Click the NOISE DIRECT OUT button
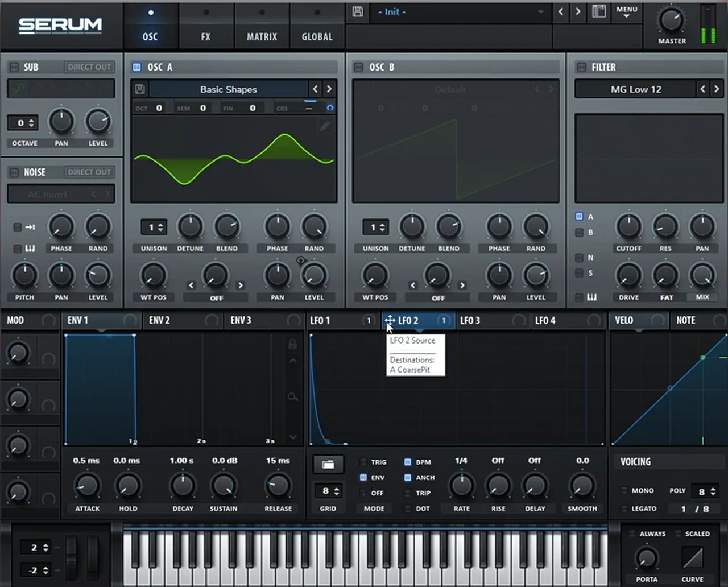Screen dimensions: 728x587 coord(89,172)
